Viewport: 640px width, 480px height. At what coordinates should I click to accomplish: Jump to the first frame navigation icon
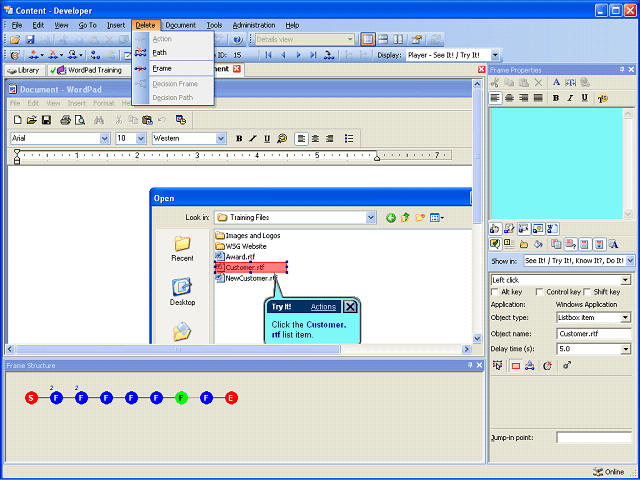268,55
